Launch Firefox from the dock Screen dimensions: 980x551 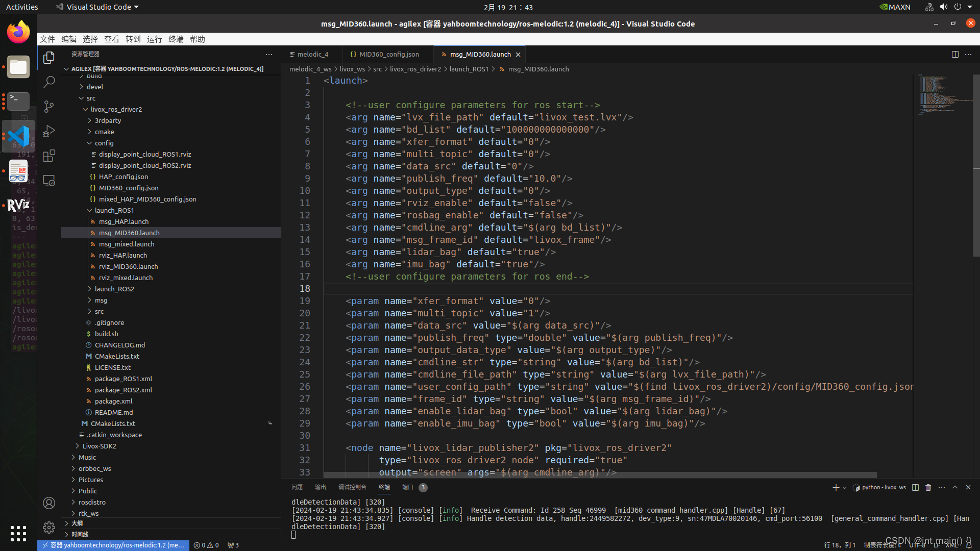pyautogui.click(x=18, y=32)
